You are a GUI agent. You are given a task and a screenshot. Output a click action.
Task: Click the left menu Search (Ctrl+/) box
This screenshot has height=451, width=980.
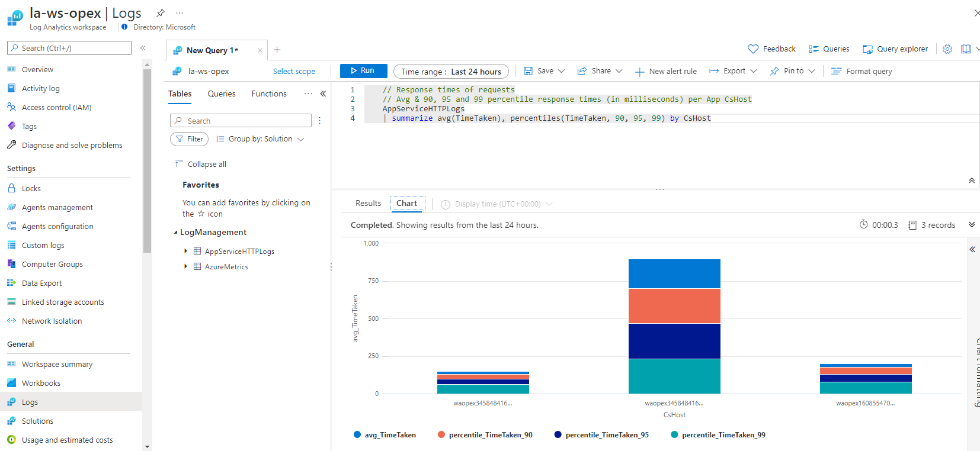click(x=69, y=48)
